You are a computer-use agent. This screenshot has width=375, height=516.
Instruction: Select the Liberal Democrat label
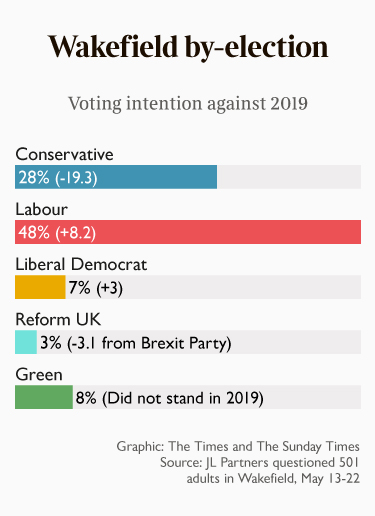(81, 264)
